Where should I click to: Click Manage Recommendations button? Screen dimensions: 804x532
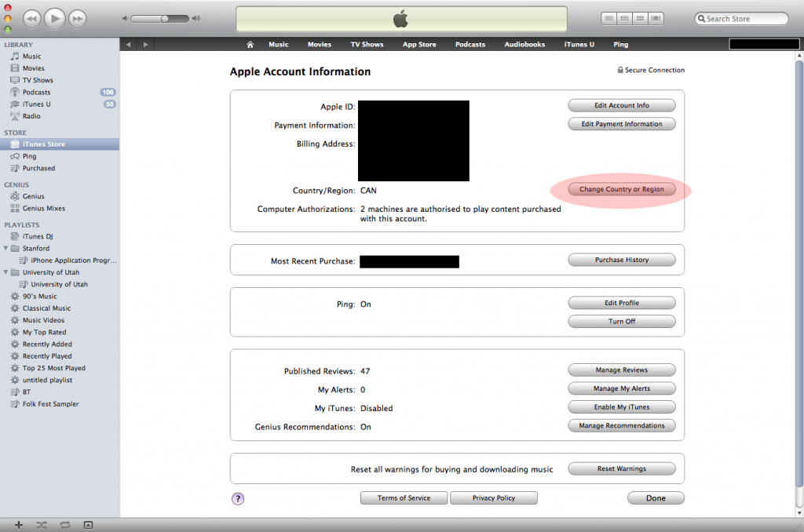coord(622,425)
